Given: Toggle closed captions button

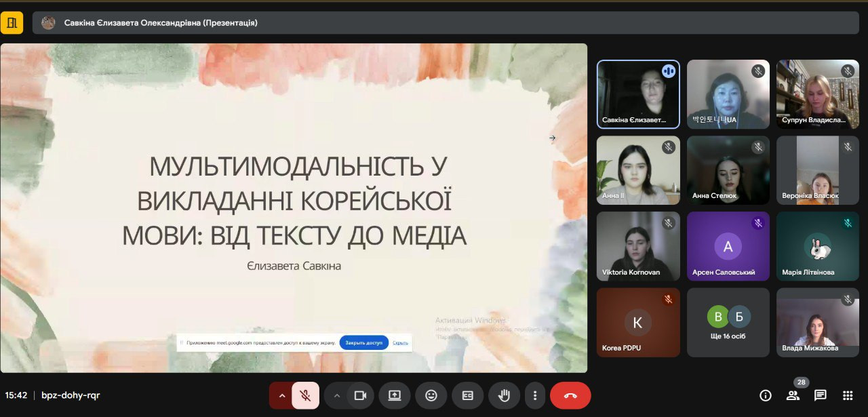Looking at the screenshot, I should [x=468, y=395].
